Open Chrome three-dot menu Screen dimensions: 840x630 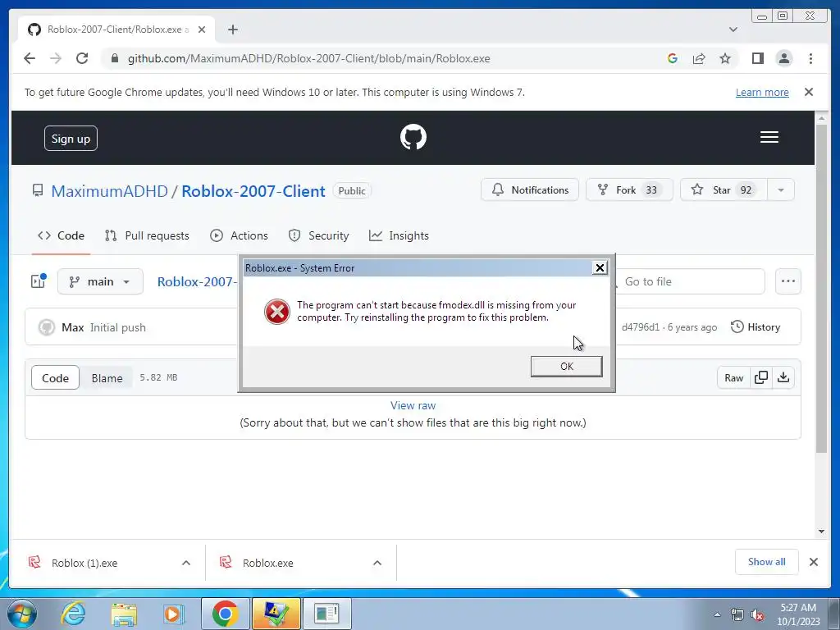pos(810,58)
